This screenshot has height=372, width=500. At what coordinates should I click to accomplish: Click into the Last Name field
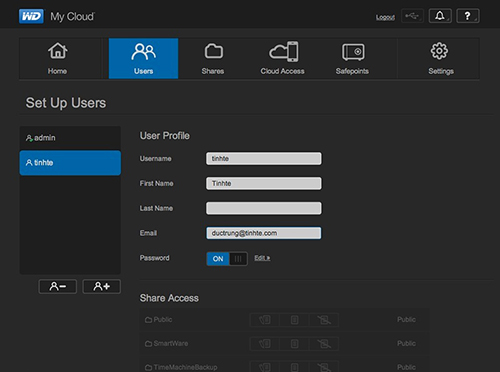point(264,208)
